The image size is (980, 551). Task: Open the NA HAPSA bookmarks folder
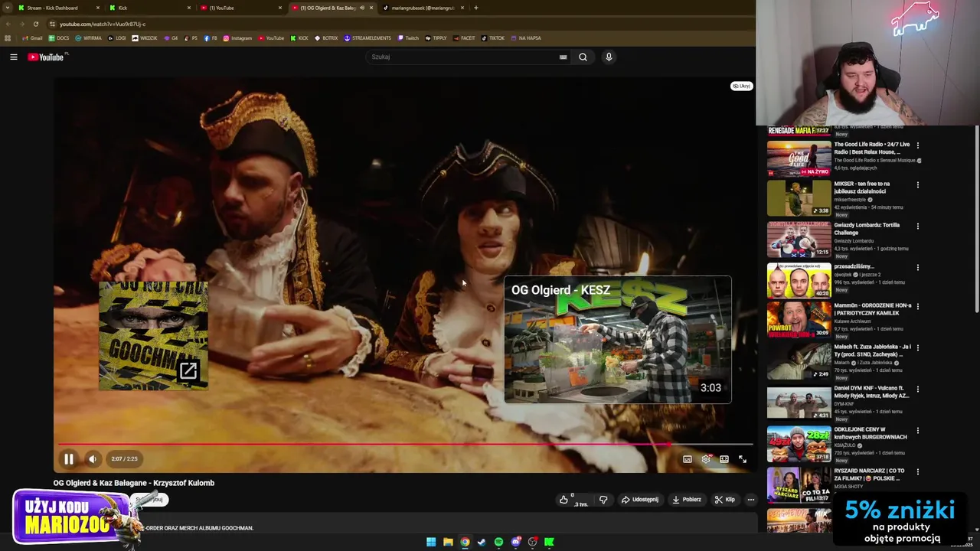[525, 38]
